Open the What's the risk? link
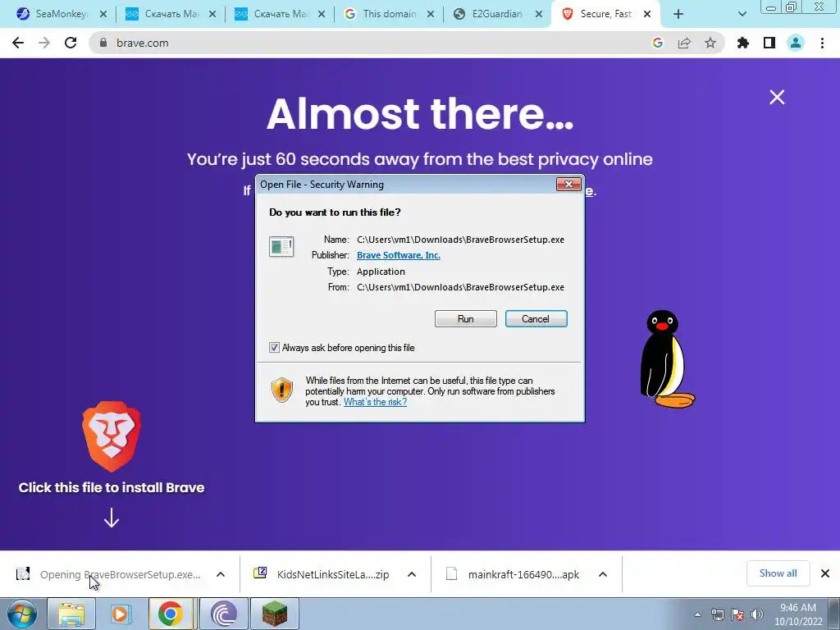This screenshot has height=630, width=840. [x=375, y=402]
